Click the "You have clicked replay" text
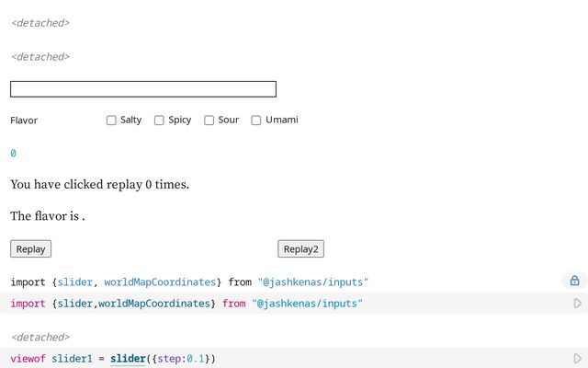This screenshot has width=588, height=368. [99, 185]
